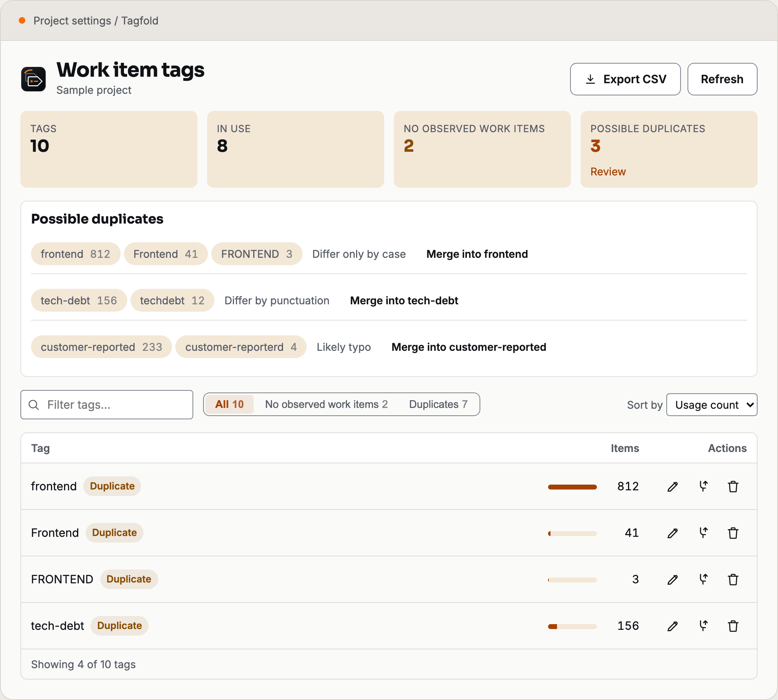Click the Refresh button
The width and height of the screenshot is (778, 700).
[722, 79]
